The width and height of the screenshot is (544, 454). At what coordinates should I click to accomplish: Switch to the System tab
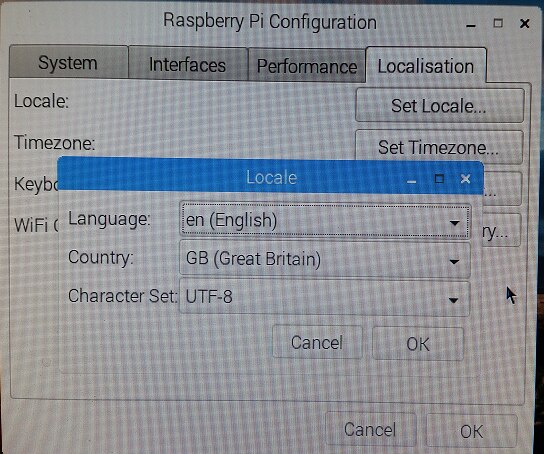pos(68,62)
